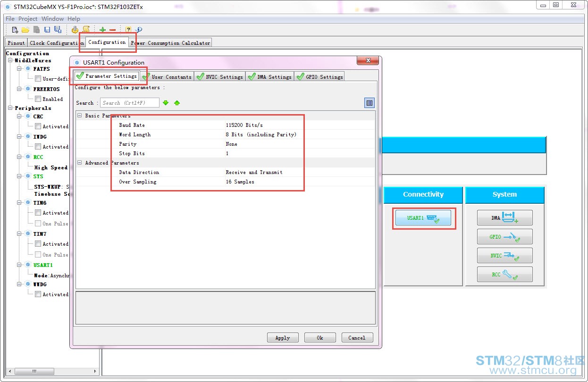This screenshot has height=382, width=588.
Task: Click the SYS cube icon in tree
Action: coord(28,176)
